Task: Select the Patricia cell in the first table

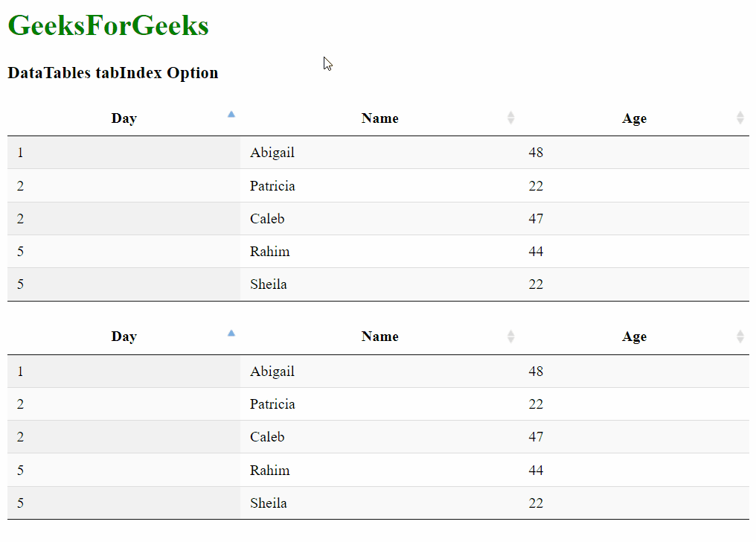Action: point(272,185)
